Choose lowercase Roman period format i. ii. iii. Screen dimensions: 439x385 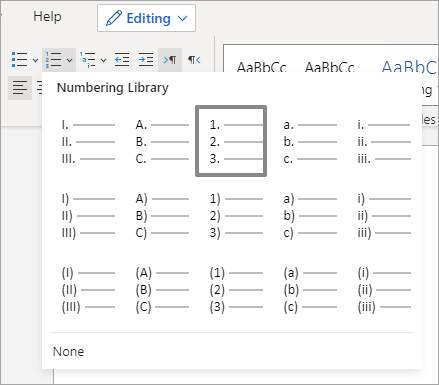(384, 142)
